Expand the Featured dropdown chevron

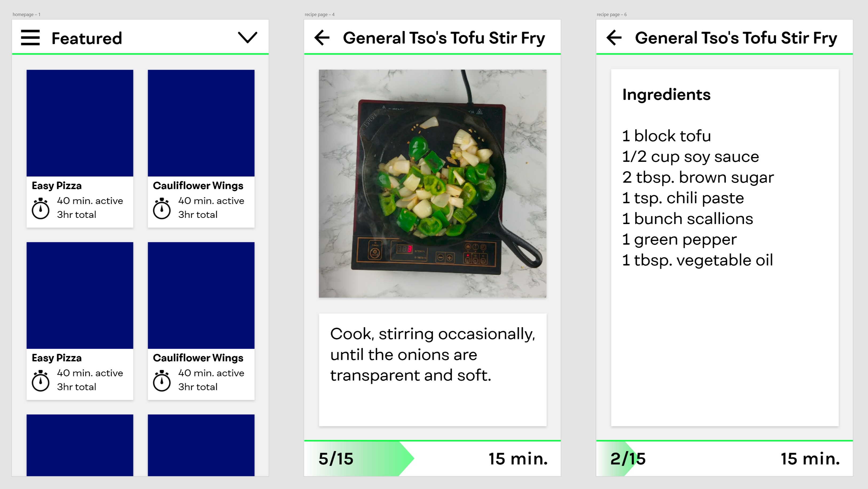pos(248,37)
